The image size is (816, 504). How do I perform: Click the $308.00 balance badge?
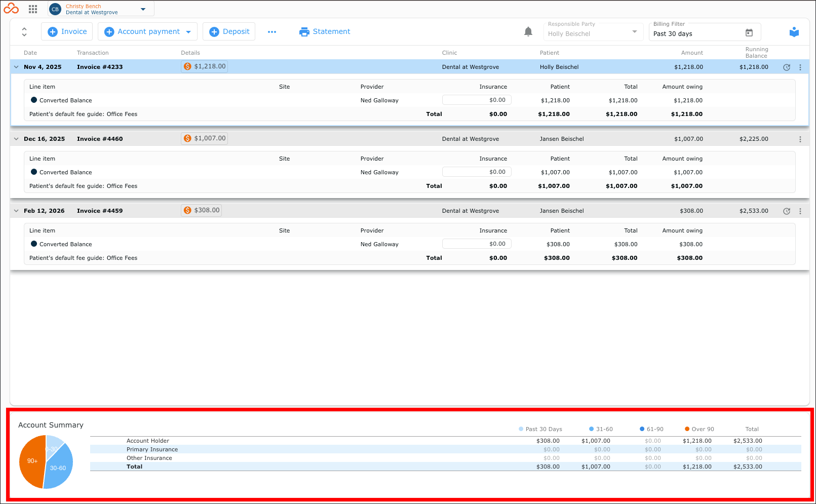(x=202, y=210)
